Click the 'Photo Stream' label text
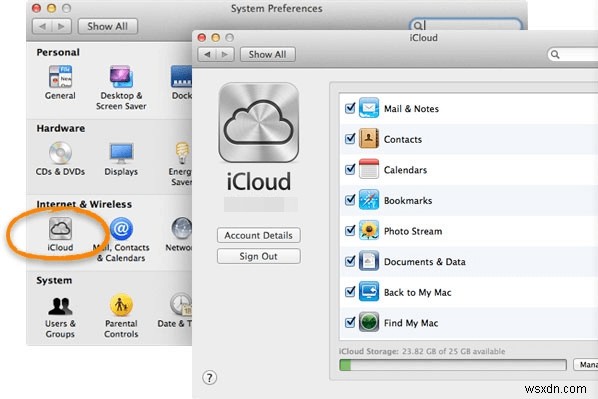Screen dimensions: 598x399 point(413,231)
